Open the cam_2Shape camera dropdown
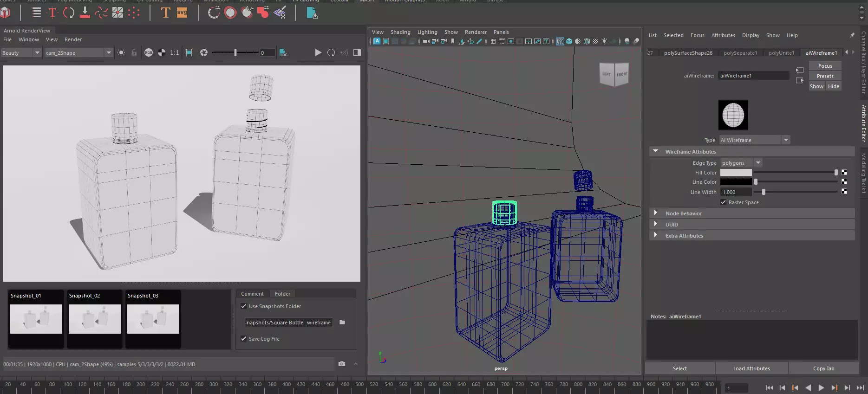This screenshot has width=868, height=394. [78, 53]
